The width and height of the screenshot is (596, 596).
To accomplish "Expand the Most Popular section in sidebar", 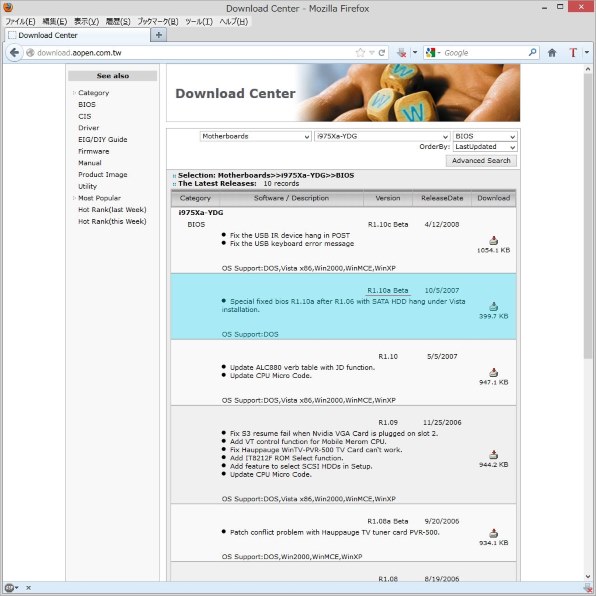I will coord(74,198).
